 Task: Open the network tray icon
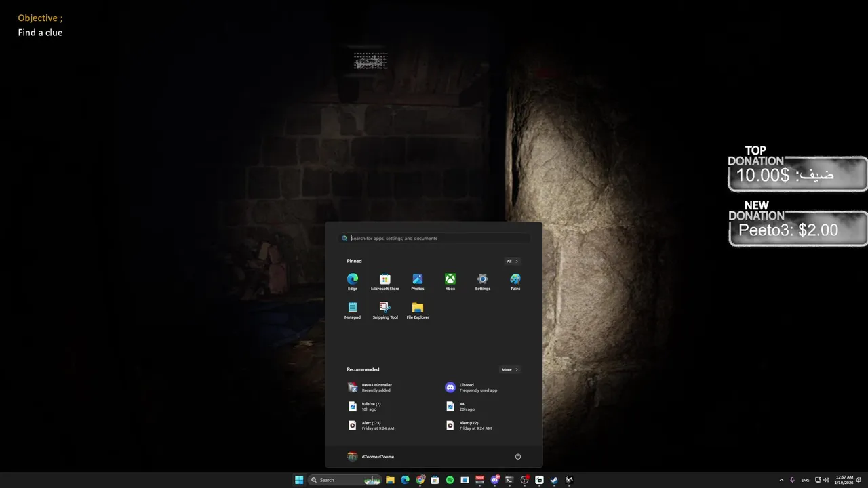tap(818, 480)
